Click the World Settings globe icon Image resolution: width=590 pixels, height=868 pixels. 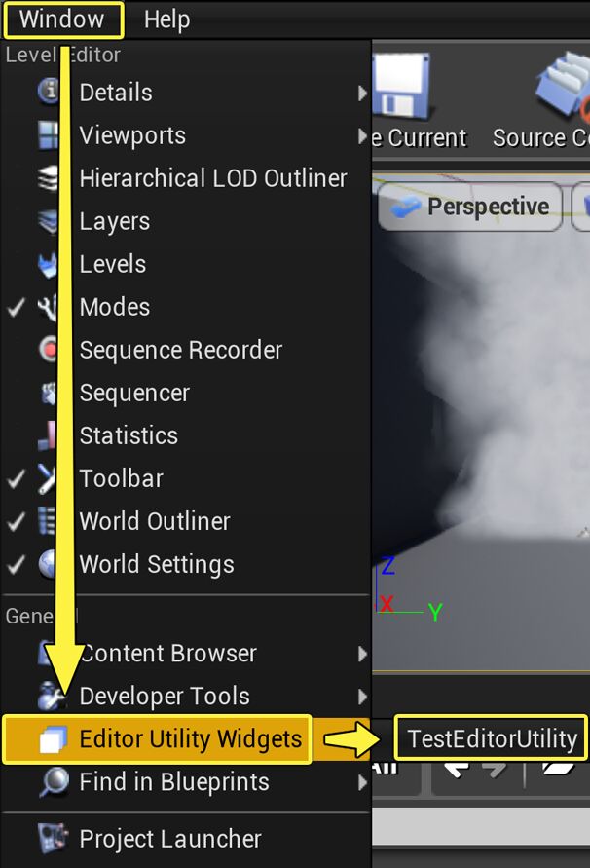pyautogui.click(x=48, y=564)
